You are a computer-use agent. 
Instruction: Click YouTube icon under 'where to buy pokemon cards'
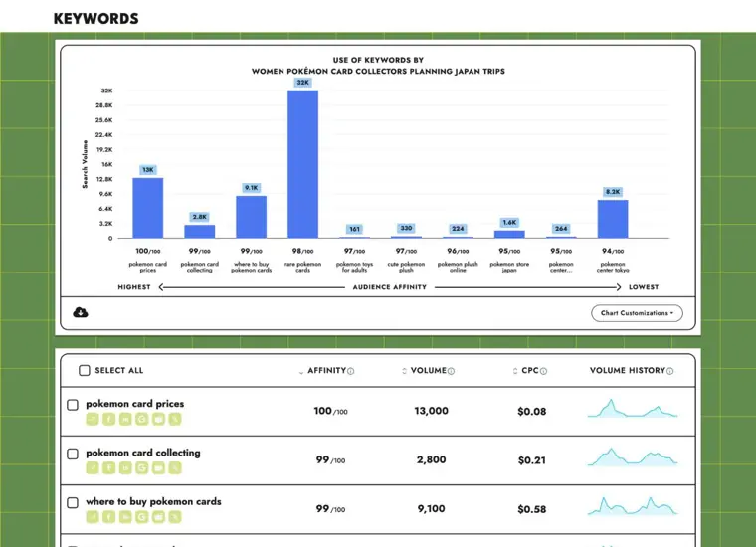coord(158,517)
